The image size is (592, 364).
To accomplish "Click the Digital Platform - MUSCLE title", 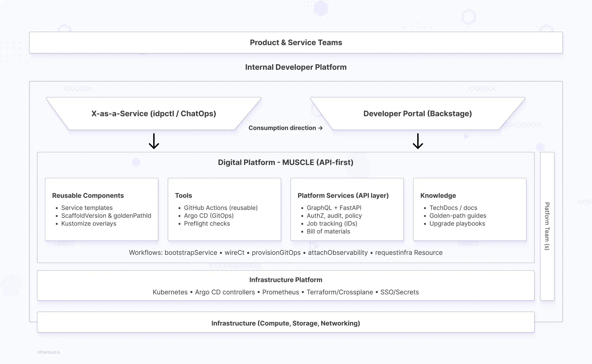I will click(285, 162).
